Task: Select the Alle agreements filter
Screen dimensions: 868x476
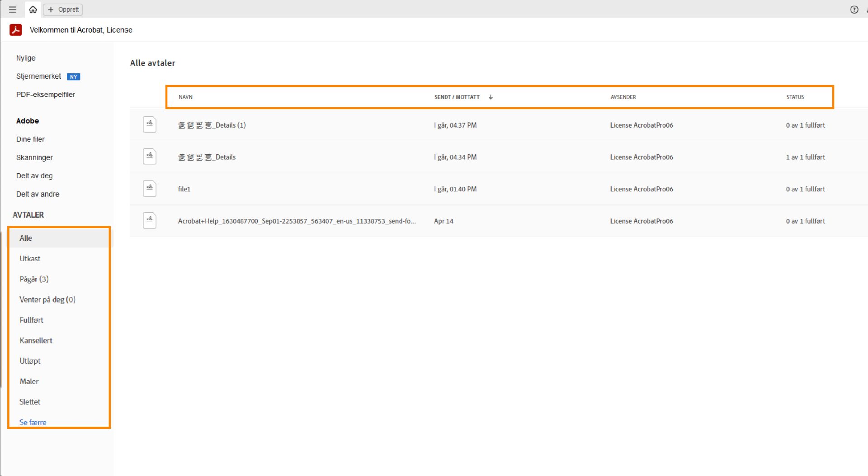Action: [x=59, y=238]
